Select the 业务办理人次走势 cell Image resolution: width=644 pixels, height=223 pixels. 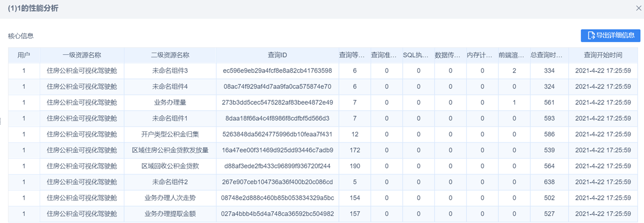click(170, 198)
